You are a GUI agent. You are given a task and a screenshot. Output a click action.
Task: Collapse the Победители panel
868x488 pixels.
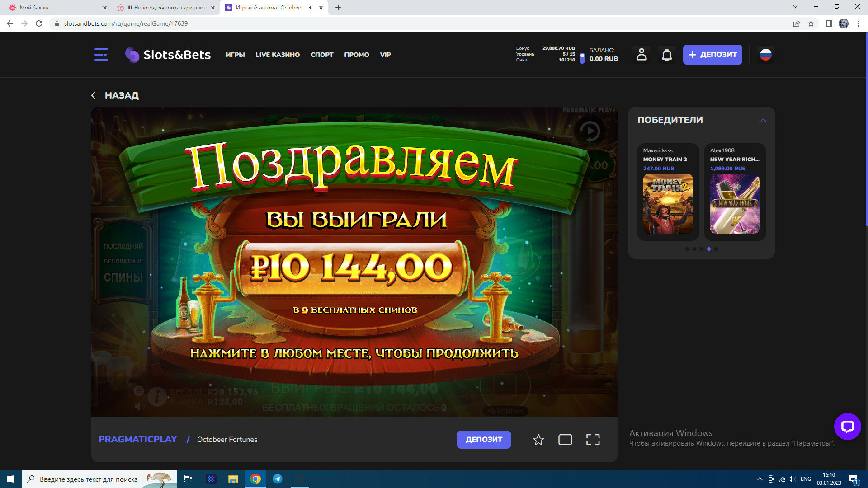763,120
